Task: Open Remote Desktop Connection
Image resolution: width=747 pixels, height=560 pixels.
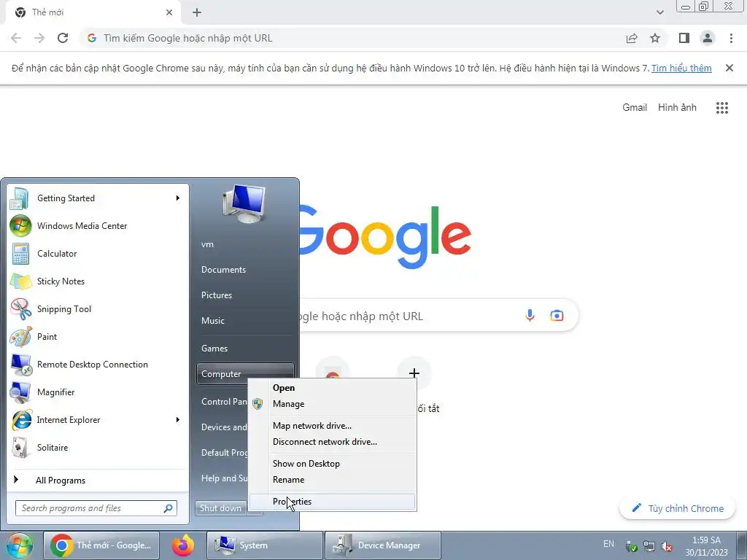Action: click(x=98, y=365)
